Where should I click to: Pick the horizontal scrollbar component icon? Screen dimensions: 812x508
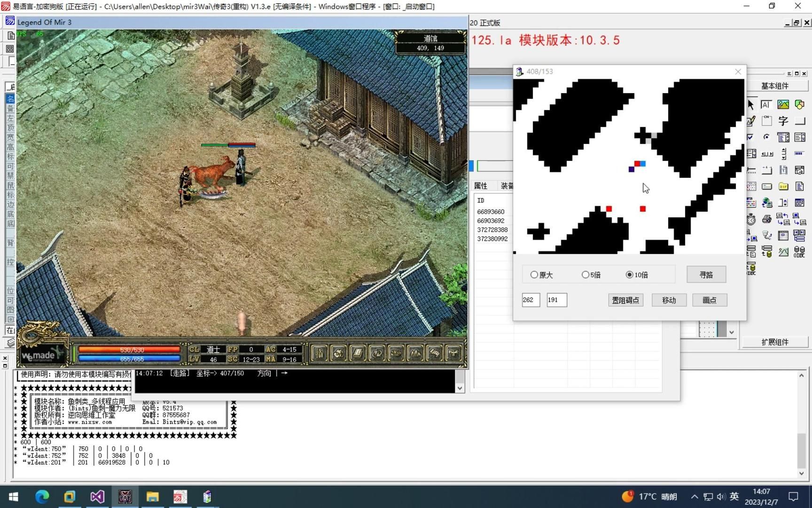coord(767,154)
